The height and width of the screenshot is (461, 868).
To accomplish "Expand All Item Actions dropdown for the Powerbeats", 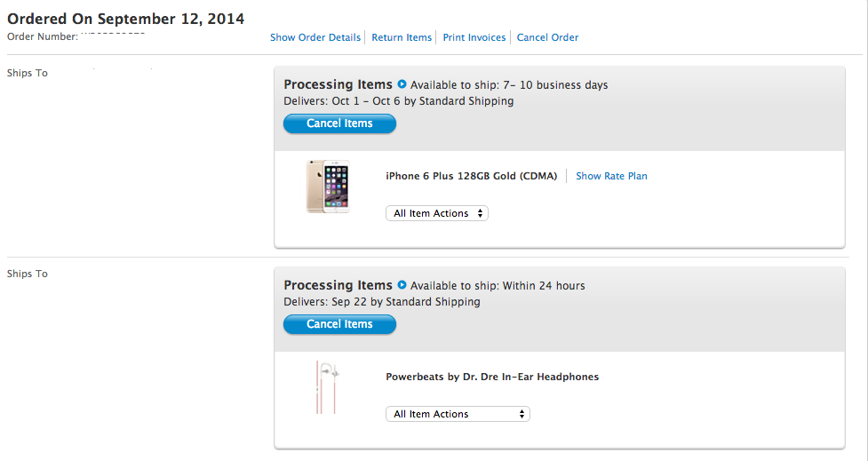I will (458, 414).
